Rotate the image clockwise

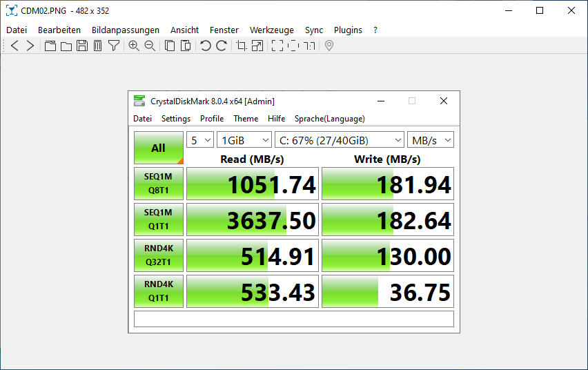pyautogui.click(x=222, y=46)
